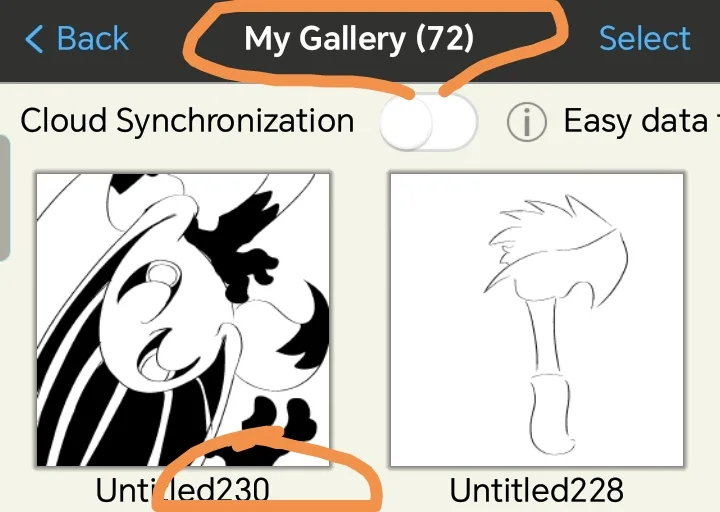Click the off side of the Cloud Synchronization toggle track
The image size is (720, 512).
(455, 122)
